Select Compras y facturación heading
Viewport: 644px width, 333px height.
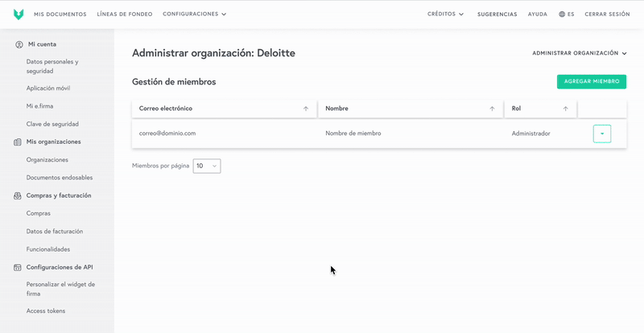(59, 195)
